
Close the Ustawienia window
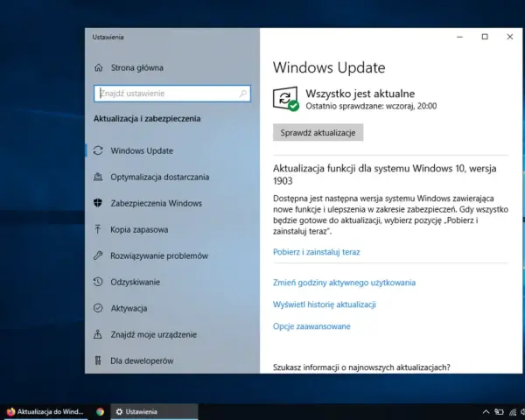tap(510, 37)
